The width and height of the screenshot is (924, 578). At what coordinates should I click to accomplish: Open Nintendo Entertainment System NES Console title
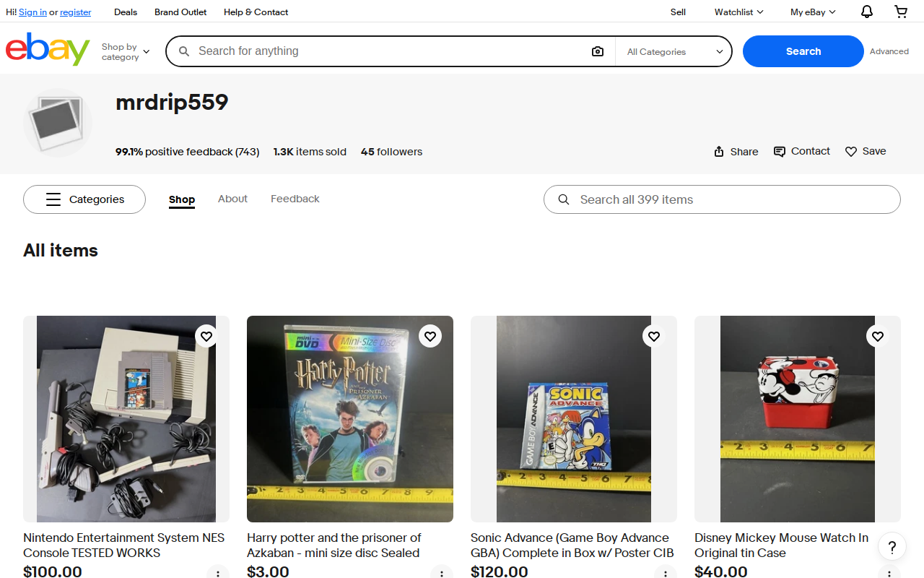[x=124, y=545]
